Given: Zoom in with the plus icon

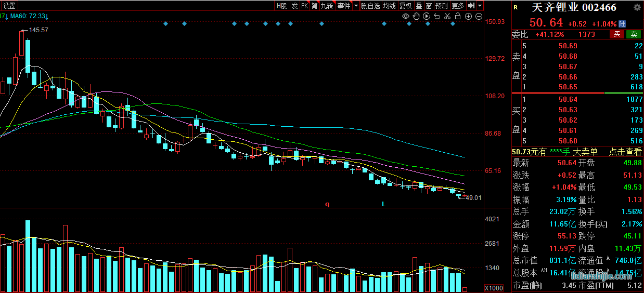Looking at the screenshot, I should point(468,17).
